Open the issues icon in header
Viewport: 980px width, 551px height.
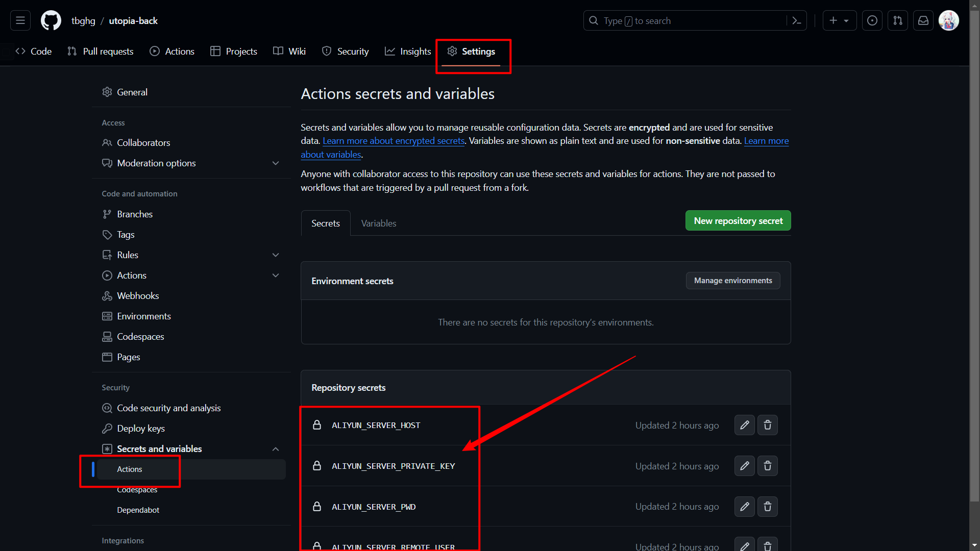tap(872, 21)
